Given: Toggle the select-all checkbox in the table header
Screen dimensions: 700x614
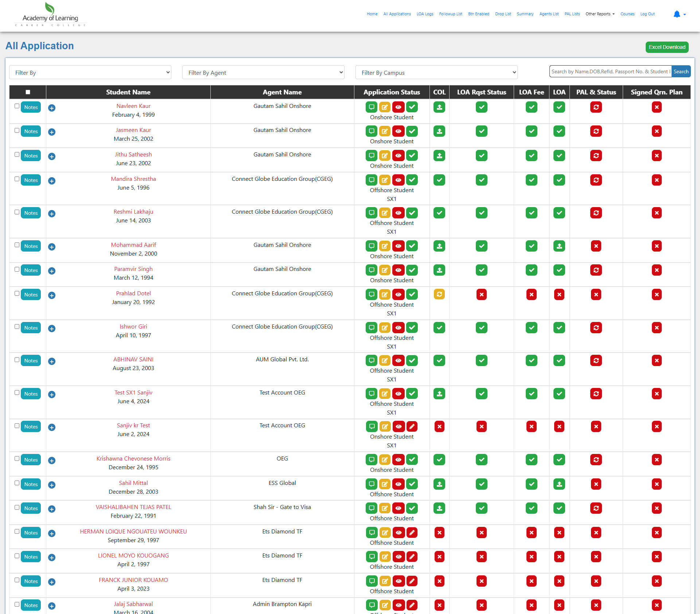Looking at the screenshot, I should click(28, 92).
